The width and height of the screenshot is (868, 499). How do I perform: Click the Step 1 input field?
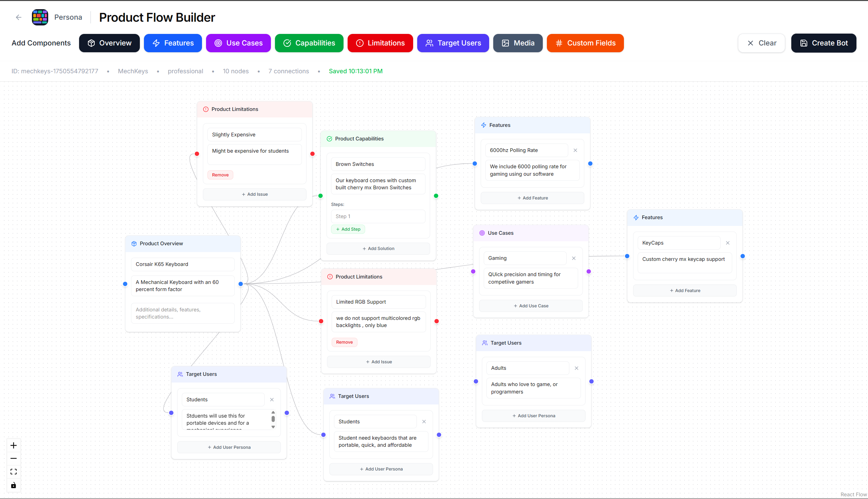[x=378, y=216]
